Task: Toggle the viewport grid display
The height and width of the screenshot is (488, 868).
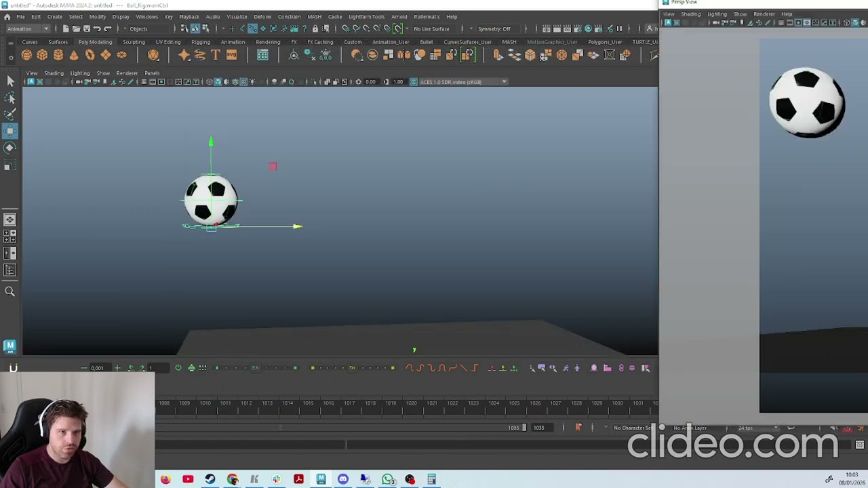Action: tap(144, 82)
